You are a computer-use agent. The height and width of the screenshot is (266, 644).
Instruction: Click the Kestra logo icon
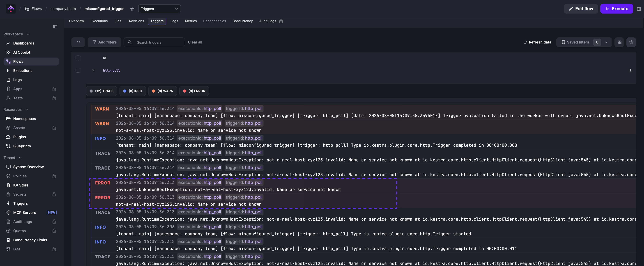[x=11, y=9]
